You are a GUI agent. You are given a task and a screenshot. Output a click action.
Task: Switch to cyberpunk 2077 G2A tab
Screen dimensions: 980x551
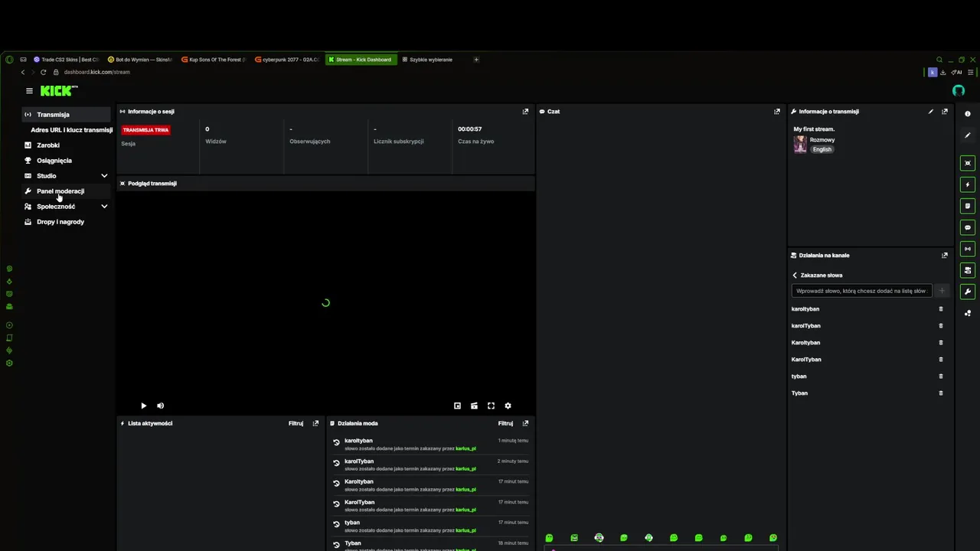(287, 60)
